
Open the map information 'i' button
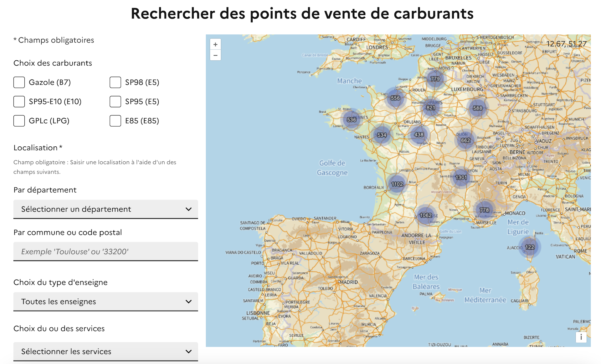point(581,337)
